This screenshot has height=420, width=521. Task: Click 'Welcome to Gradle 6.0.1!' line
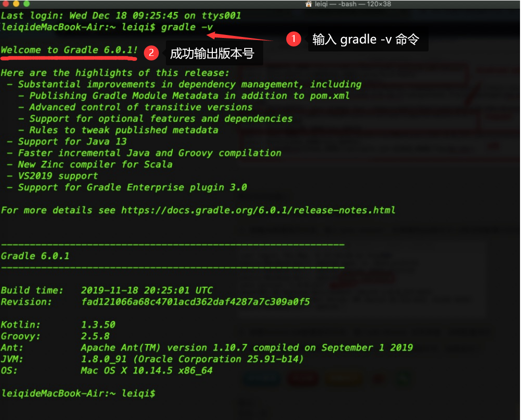tap(69, 50)
